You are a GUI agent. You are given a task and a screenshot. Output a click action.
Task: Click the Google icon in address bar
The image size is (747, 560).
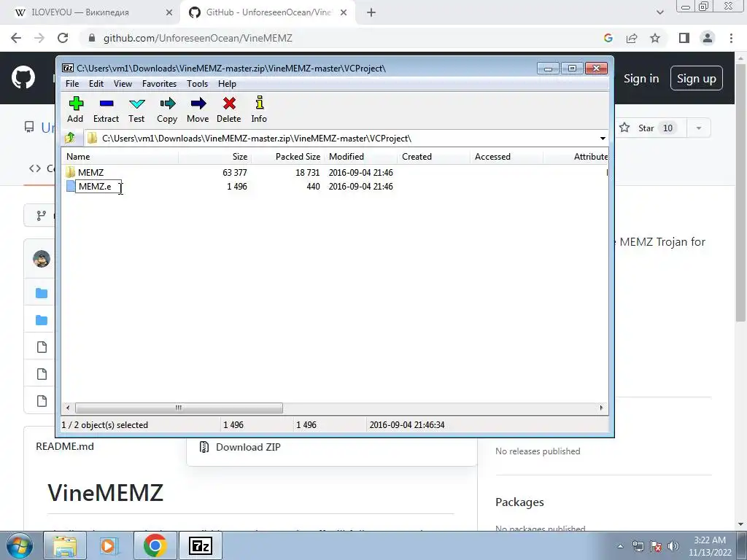click(x=608, y=38)
